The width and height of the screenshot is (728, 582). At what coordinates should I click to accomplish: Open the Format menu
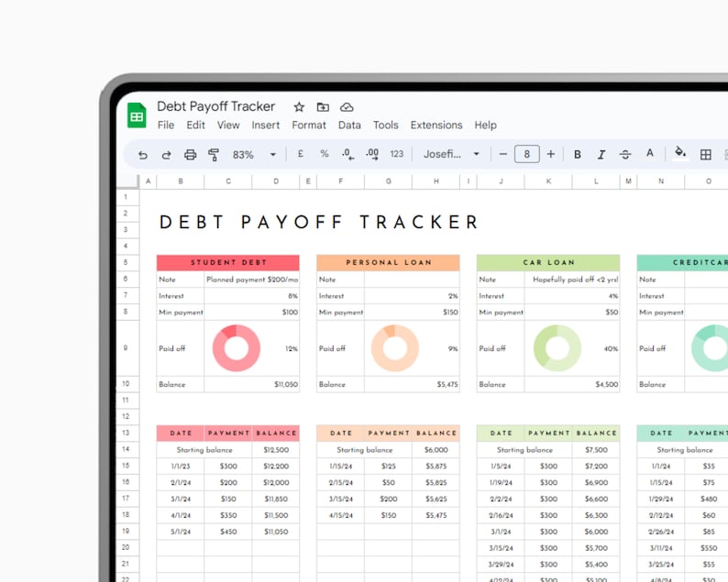tap(309, 126)
